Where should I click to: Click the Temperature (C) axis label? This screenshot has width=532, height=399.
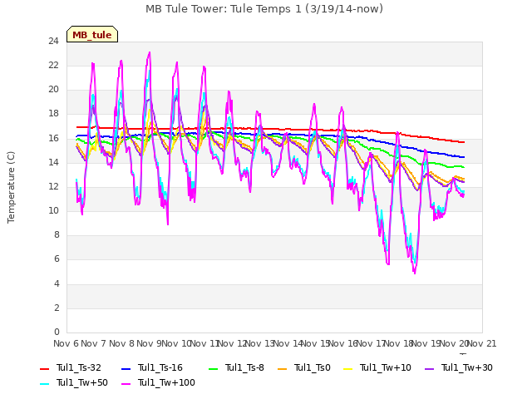point(11,187)
